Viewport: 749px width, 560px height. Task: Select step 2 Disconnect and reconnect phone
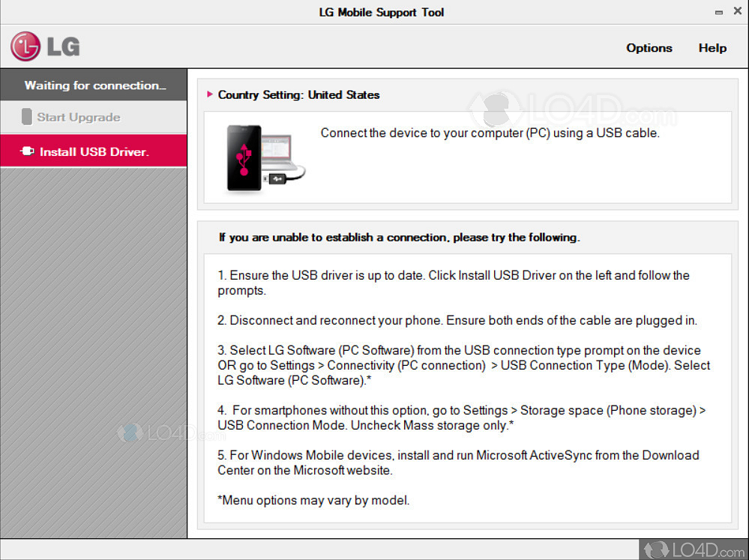pos(457,320)
